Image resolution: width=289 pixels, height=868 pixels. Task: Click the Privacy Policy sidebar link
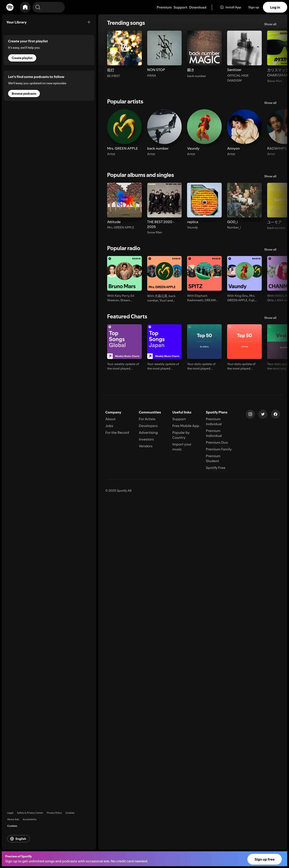[x=54, y=813]
